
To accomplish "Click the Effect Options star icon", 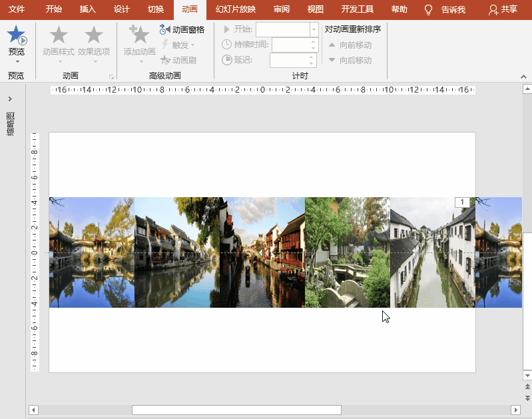I will tap(94, 36).
